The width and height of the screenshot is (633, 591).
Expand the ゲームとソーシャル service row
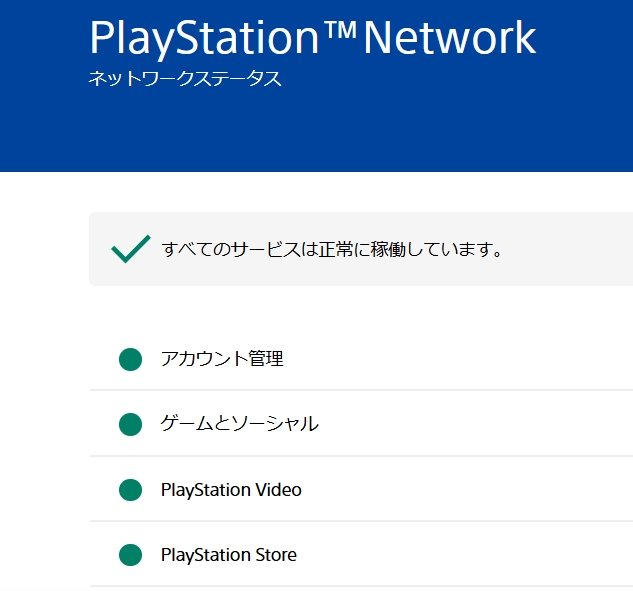(x=239, y=424)
